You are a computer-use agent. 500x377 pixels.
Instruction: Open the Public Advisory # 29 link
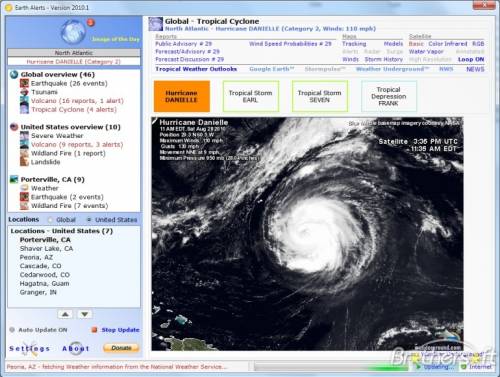coord(184,44)
